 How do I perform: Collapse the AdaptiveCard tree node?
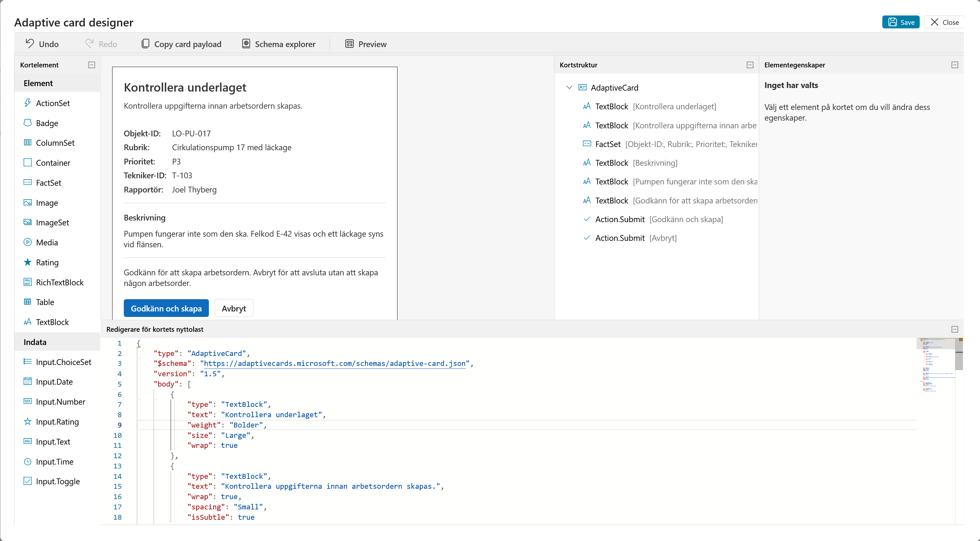(569, 87)
